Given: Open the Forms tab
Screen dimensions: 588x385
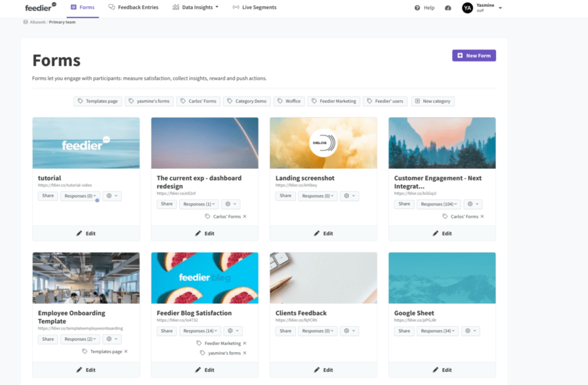Looking at the screenshot, I should coord(83,7).
